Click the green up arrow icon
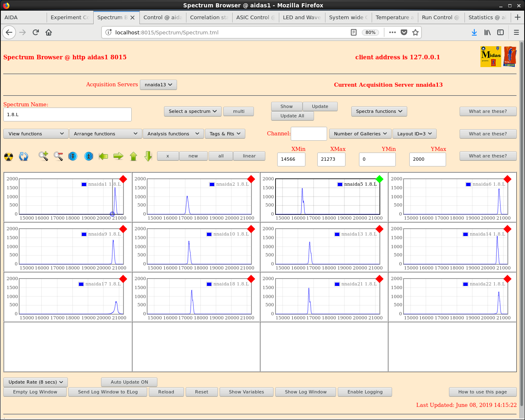525x420 pixels. tap(133, 156)
